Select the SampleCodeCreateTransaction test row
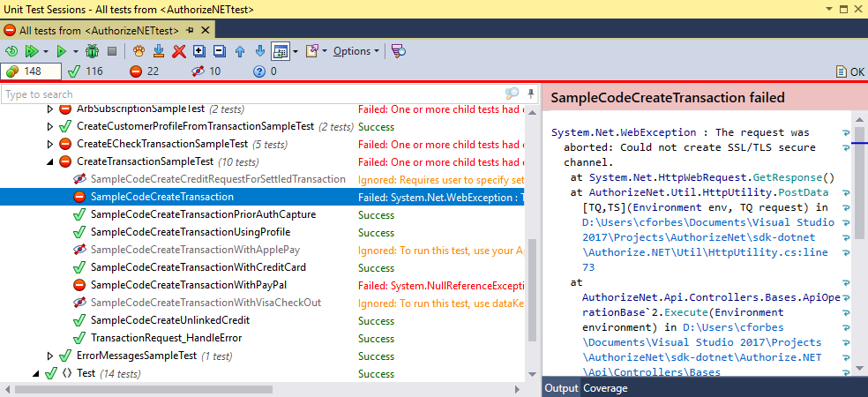The image size is (868, 397). (x=262, y=197)
